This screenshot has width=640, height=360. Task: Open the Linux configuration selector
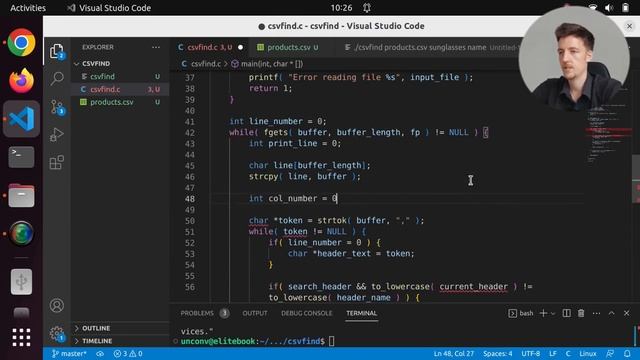tap(588, 353)
